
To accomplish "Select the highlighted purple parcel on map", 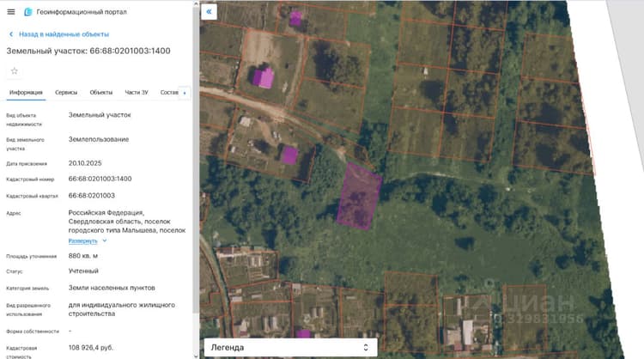I will coord(360,196).
